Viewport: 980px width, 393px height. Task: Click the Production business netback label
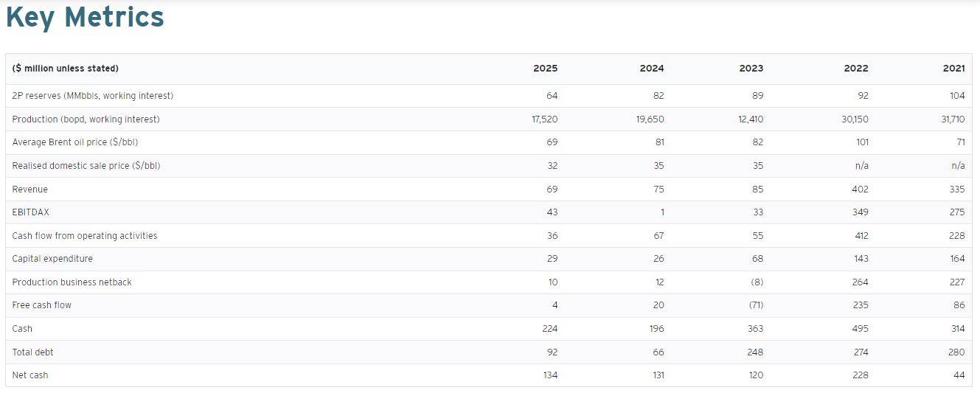pos(72,282)
